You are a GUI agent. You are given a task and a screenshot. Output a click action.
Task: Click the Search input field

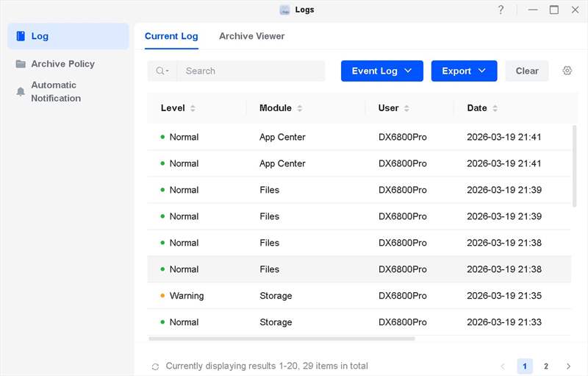click(x=250, y=71)
